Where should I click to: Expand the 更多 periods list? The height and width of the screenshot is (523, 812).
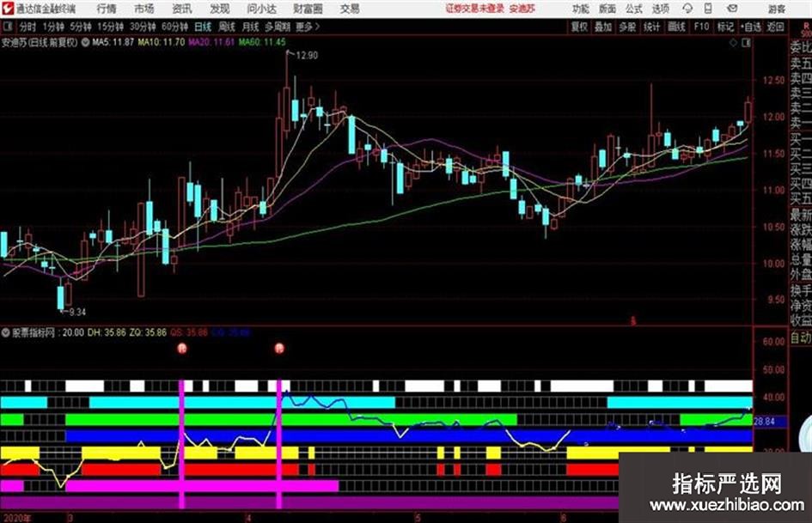pos(308,27)
